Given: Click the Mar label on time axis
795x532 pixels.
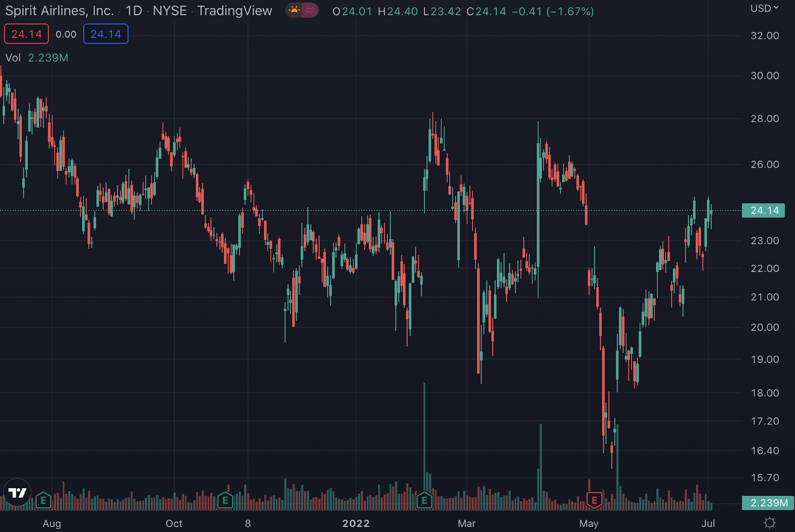Looking at the screenshot, I should [x=467, y=524].
